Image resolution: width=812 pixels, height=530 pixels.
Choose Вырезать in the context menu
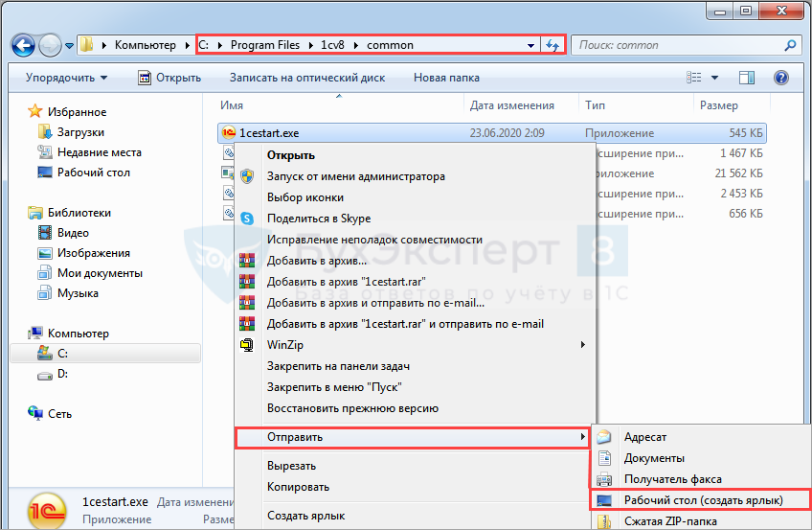[x=415, y=466]
